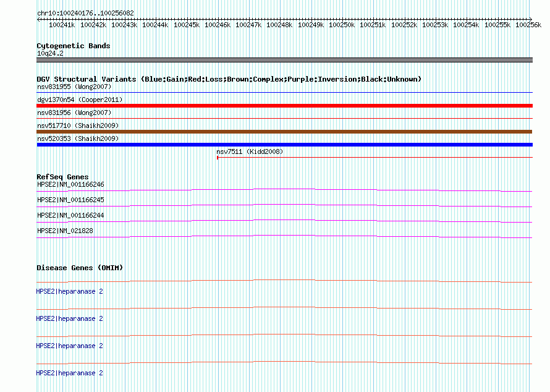Select transcript HPSE2|NM_001166244
The height and width of the screenshot is (392, 550).
(x=70, y=216)
